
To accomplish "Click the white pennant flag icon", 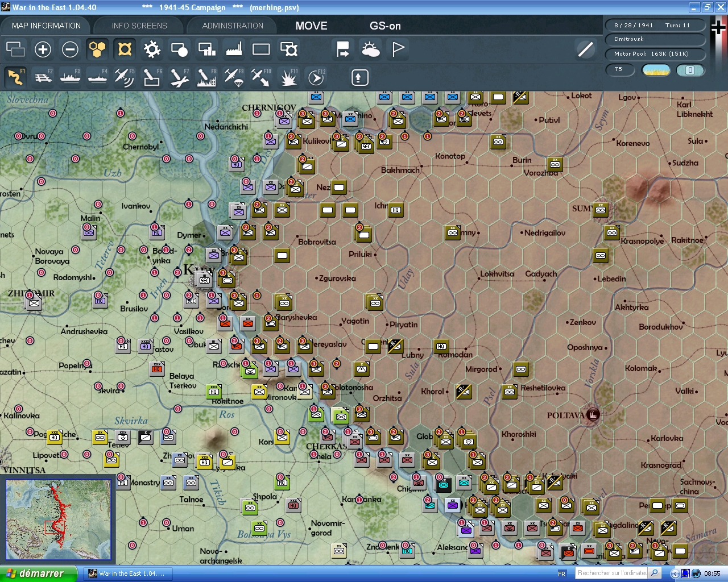I will [x=398, y=49].
